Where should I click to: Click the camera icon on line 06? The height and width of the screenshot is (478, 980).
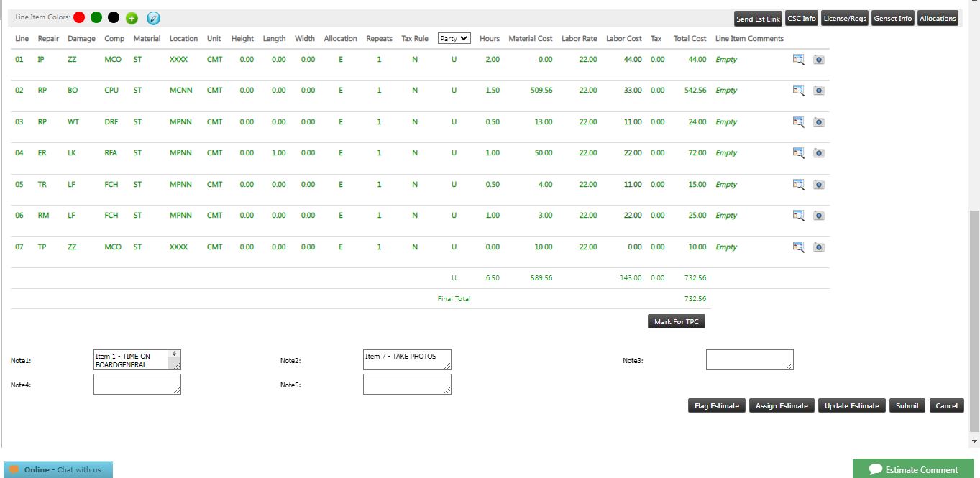point(818,215)
